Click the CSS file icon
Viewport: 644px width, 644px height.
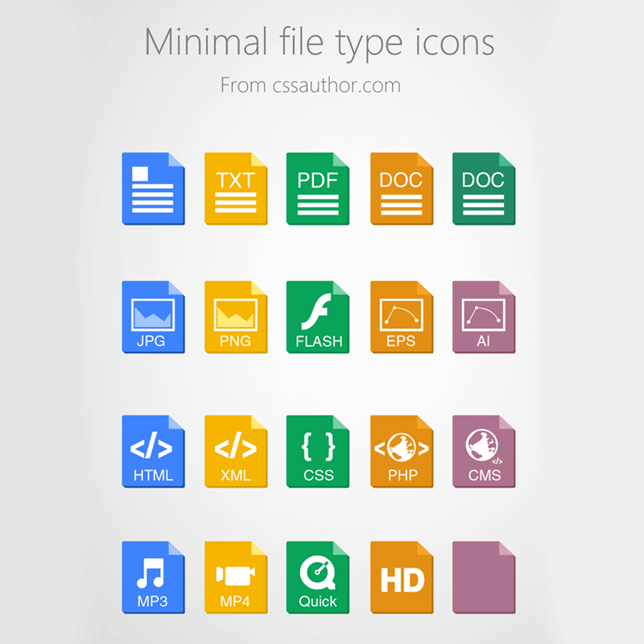coord(318,451)
